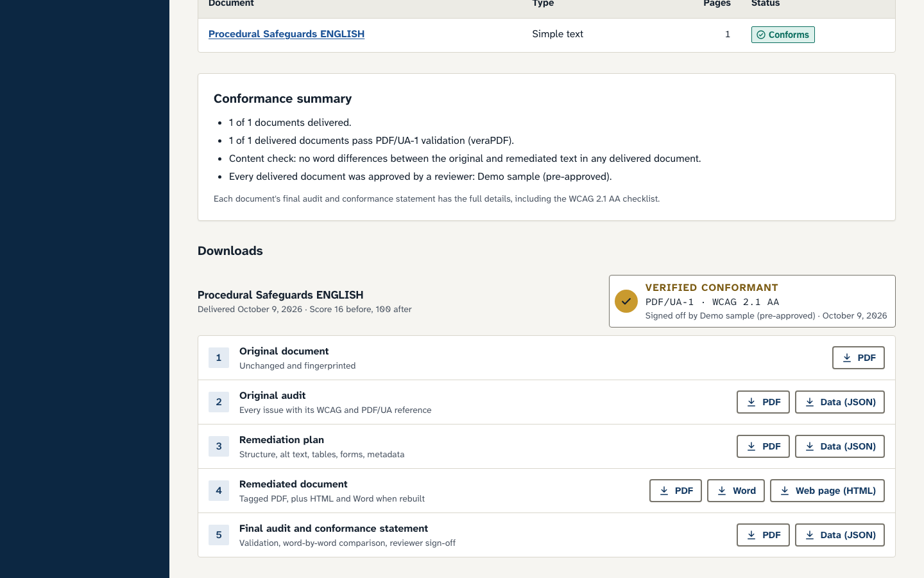
Task: Click the VERIFIED CONFORMANT label
Action: pyautogui.click(x=712, y=288)
